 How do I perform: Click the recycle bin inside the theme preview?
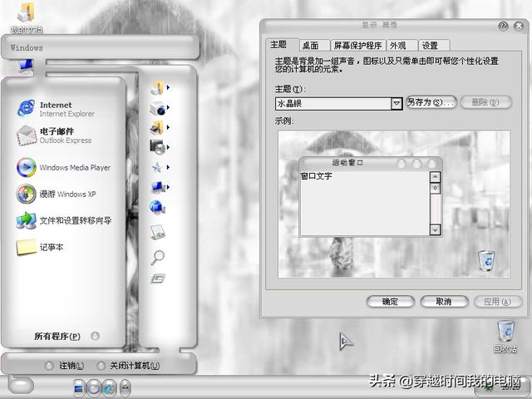click(x=486, y=260)
